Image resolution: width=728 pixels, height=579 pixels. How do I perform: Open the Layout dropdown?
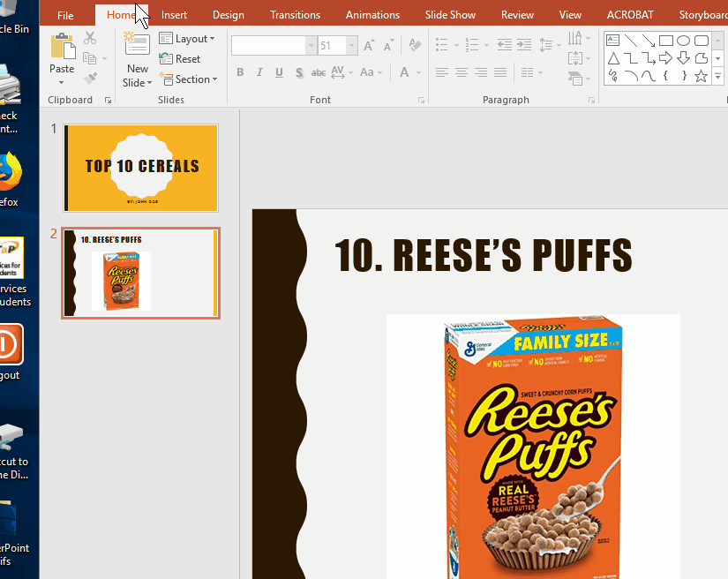(187, 39)
